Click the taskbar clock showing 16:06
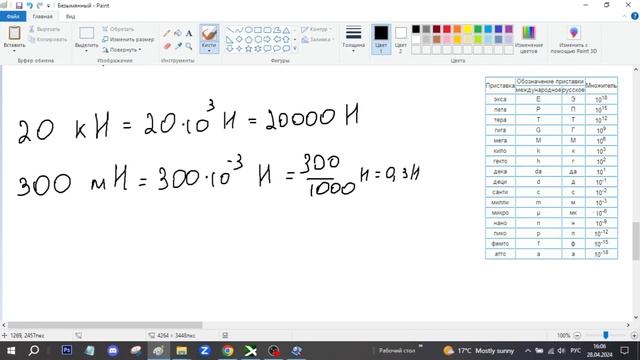The height and width of the screenshot is (360, 640). tap(600, 351)
